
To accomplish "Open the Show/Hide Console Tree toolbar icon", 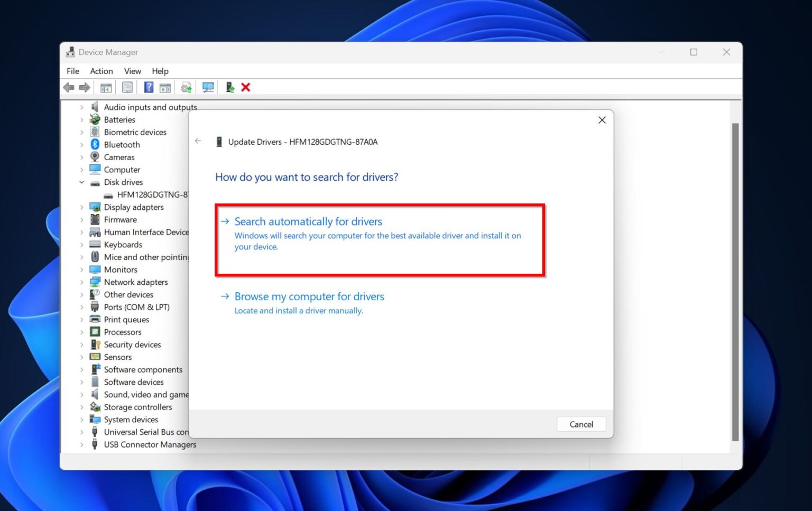I will [106, 87].
